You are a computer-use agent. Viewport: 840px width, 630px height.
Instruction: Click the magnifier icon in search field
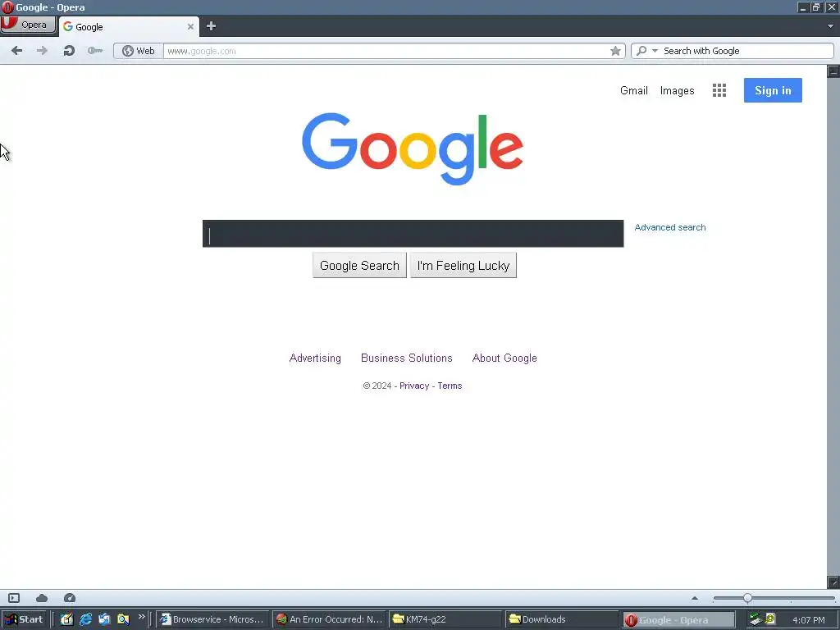(641, 51)
